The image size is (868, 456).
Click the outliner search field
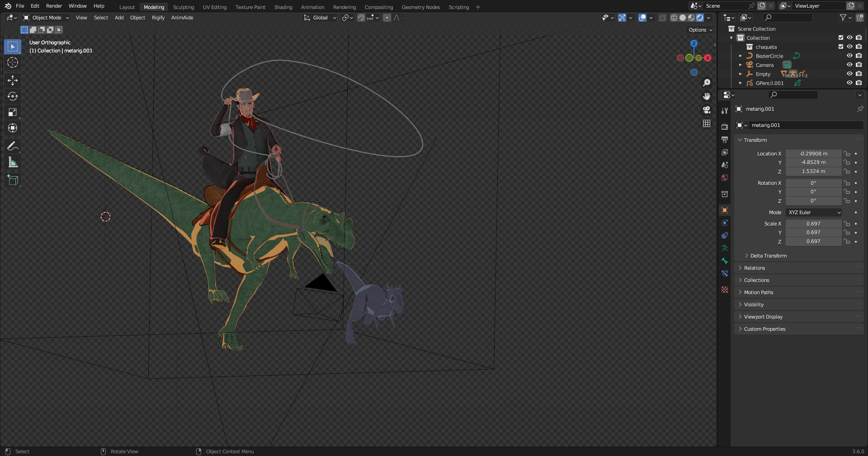[x=788, y=18]
